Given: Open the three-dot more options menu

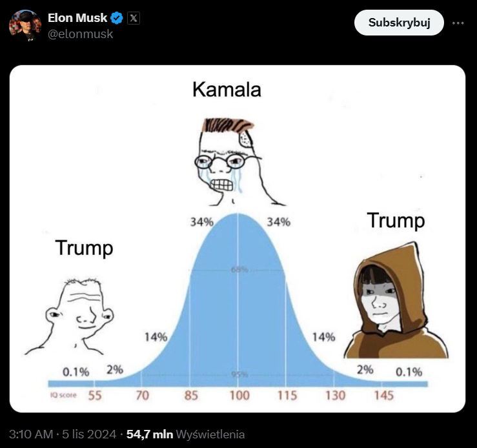Looking at the screenshot, I should tap(458, 23).
